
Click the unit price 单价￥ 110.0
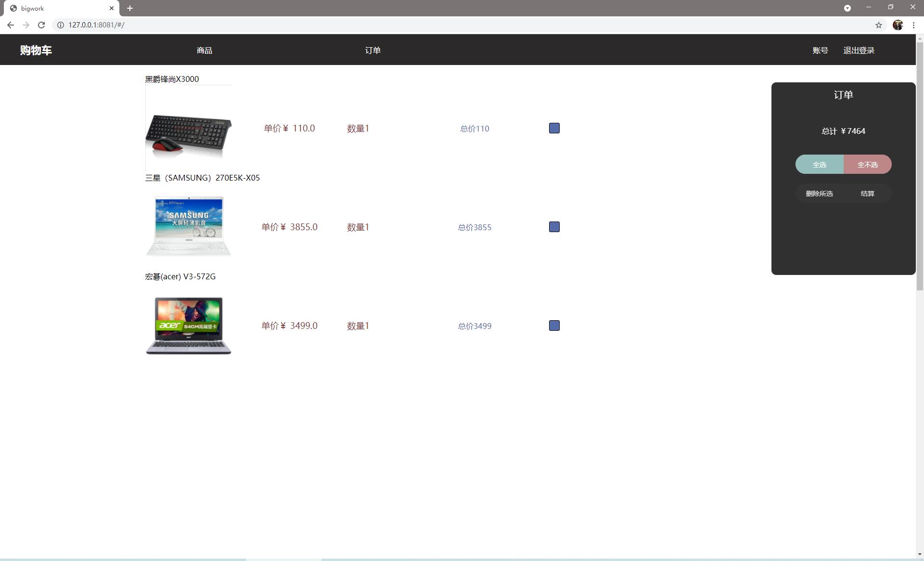pyautogui.click(x=289, y=128)
